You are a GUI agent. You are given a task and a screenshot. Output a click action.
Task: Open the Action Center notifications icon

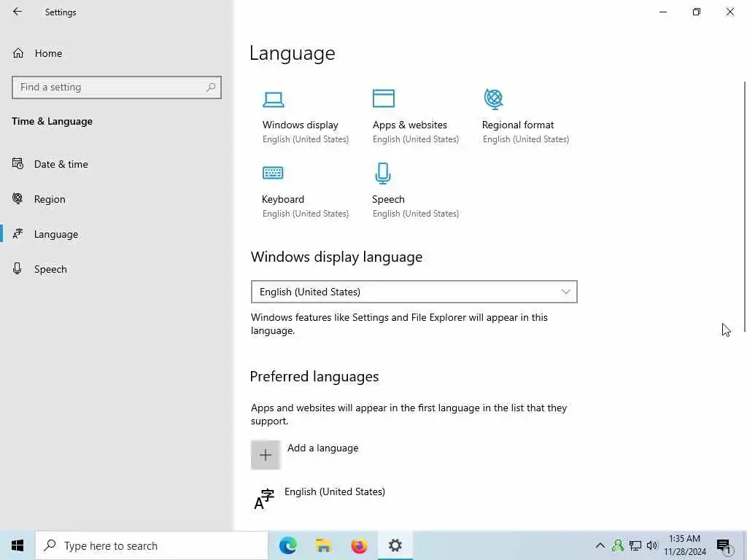click(724, 545)
